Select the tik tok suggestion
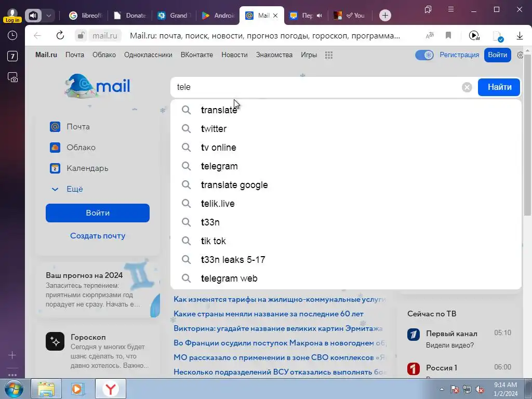This screenshot has width=532, height=399. click(346, 241)
